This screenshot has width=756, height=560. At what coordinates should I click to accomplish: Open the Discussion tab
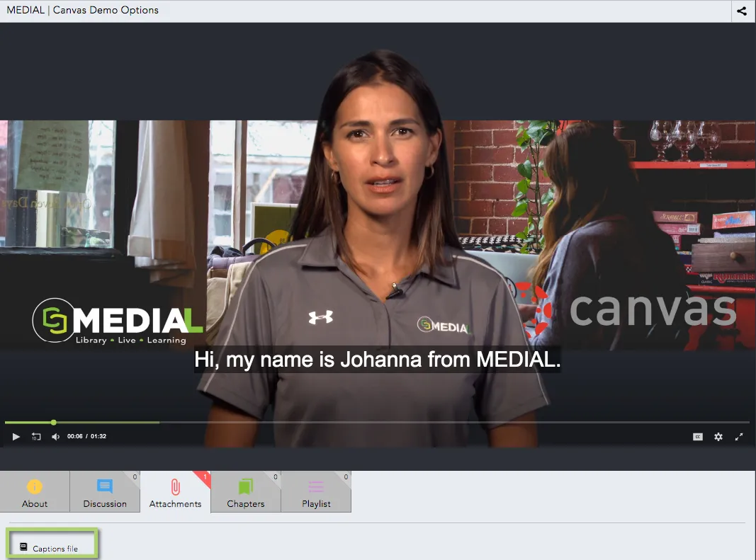(105, 491)
